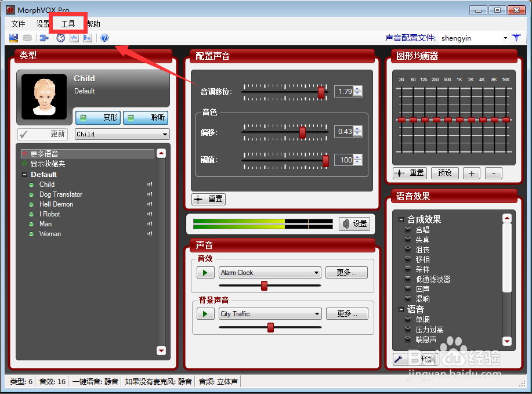Click the equalizer 预设 preset button
532x394 pixels.
pyautogui.click(x=445, y=173)
